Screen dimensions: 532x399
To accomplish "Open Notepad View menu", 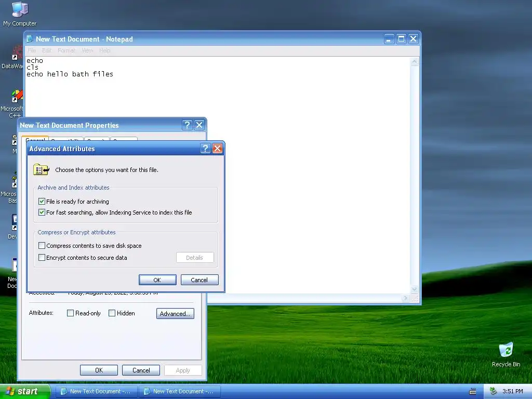I will pos(87,50).
